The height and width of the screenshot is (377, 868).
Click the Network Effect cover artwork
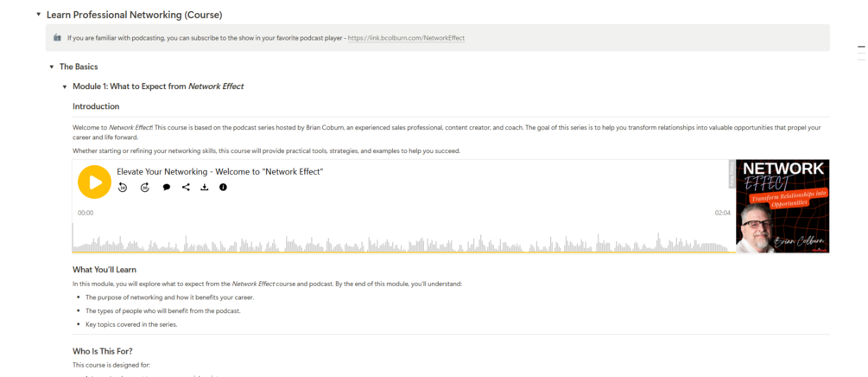click(782, 206)
